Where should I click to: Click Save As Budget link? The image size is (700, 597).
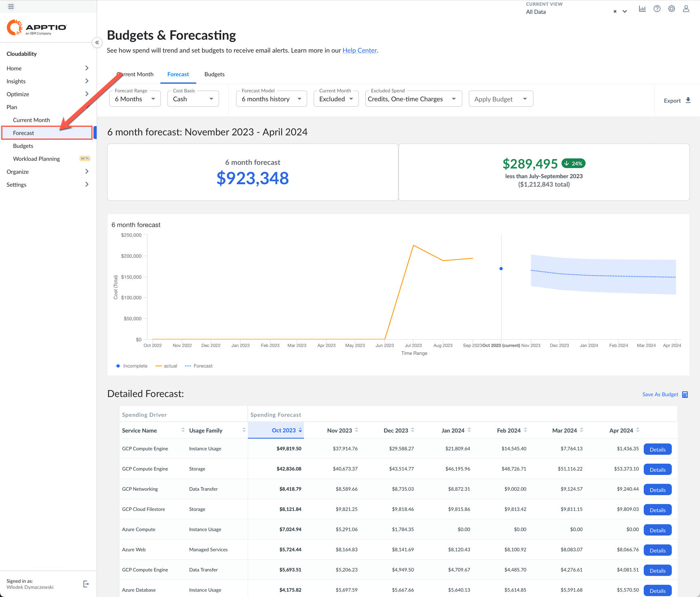660,395
